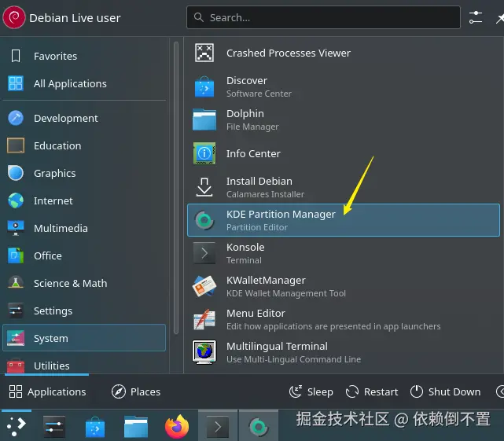This screenshot has width=504, height=441.
Task: Click the pin icon at top right
Action: coord(500,18)
